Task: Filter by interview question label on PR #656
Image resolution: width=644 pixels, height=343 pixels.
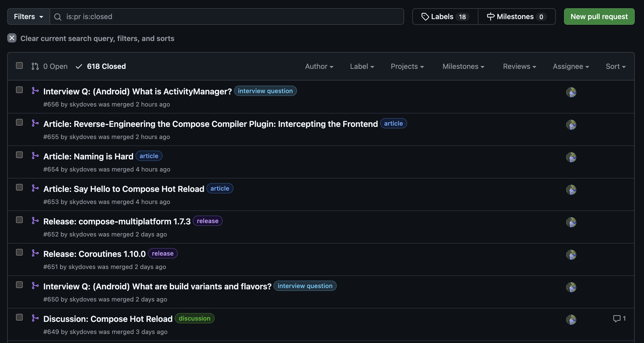Action: (265, 91)
